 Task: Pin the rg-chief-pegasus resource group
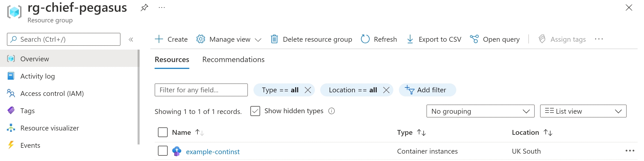click(x=144, y=8)
